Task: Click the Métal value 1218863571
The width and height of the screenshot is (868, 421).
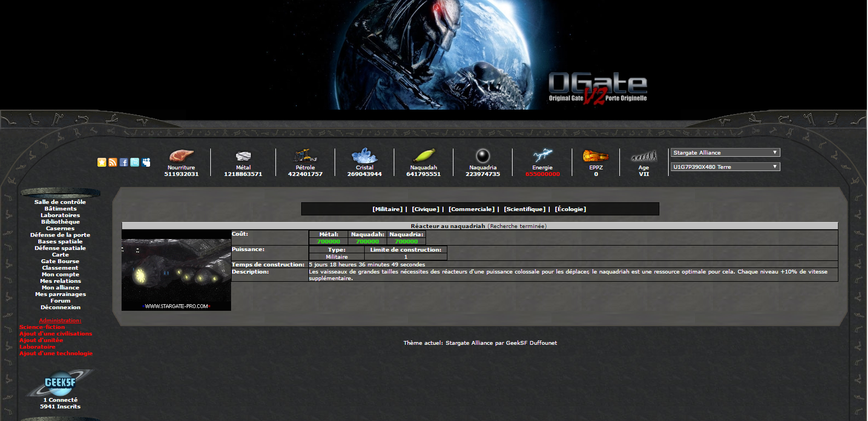Action: coord(243,174)
